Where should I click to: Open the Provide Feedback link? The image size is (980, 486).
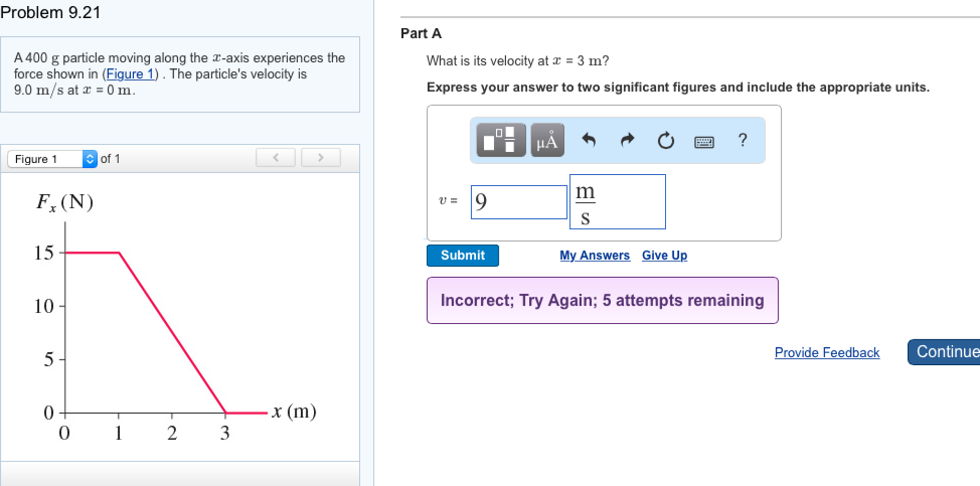coord(827,353)
